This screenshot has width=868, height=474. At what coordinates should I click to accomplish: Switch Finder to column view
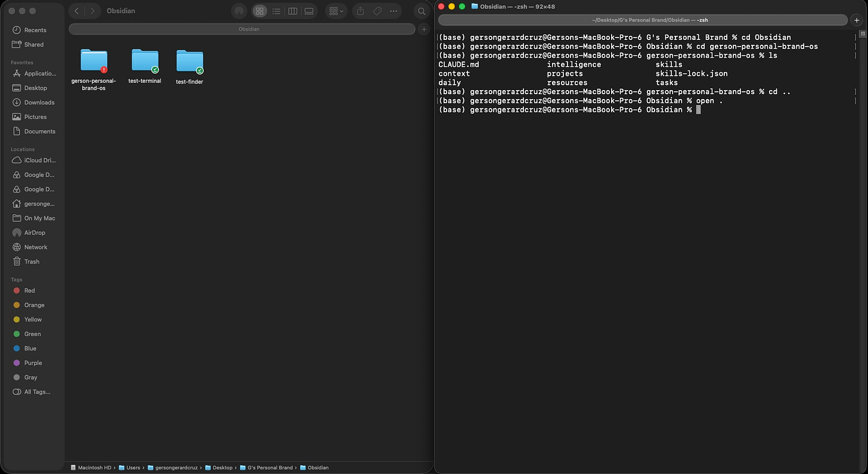[x=293, y=11]
